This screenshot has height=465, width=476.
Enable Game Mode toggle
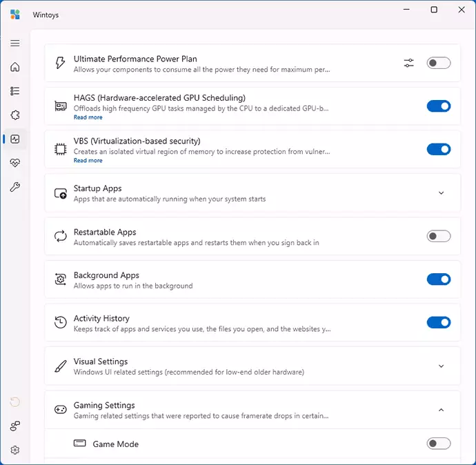click(438, 444)
